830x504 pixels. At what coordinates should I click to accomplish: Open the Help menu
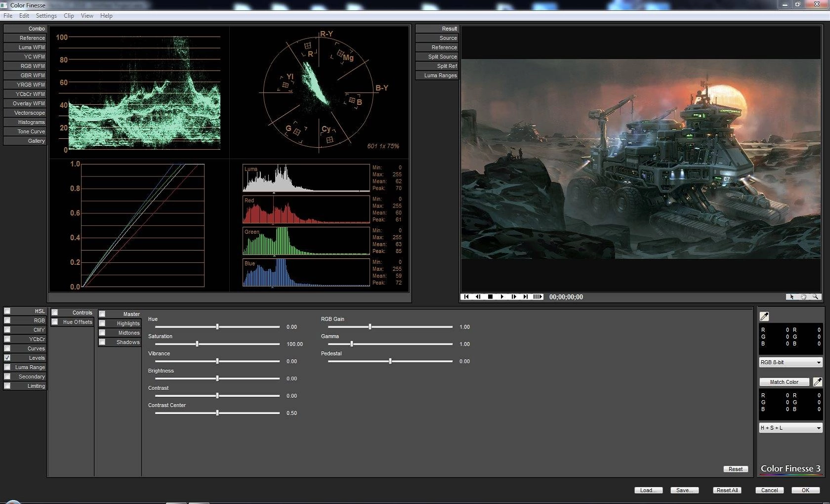point(106,16)
